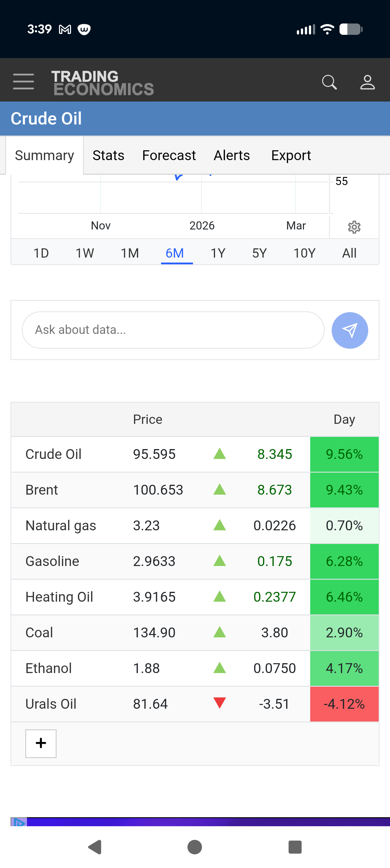The width and height of the screenshot is (390, 868).
Task: Open the Natural gas row link
Action: (x=61, y=526)
